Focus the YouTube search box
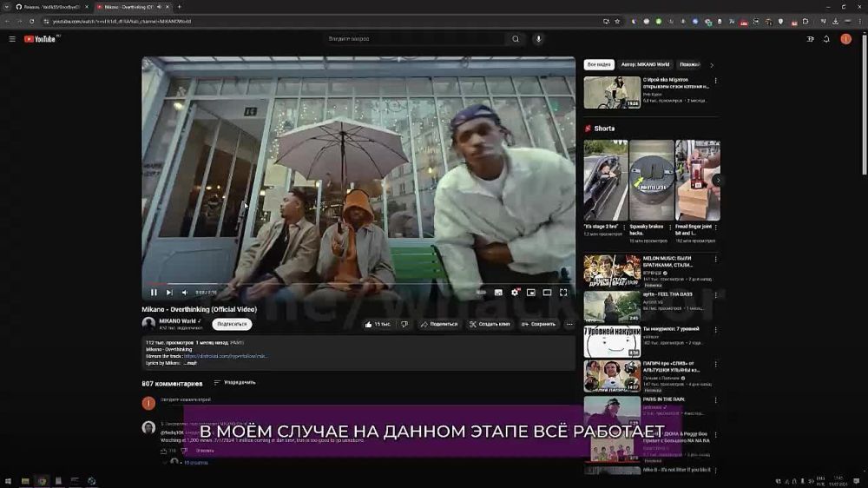The width and height of the screenshot is (868, 488). coord(414,39)
